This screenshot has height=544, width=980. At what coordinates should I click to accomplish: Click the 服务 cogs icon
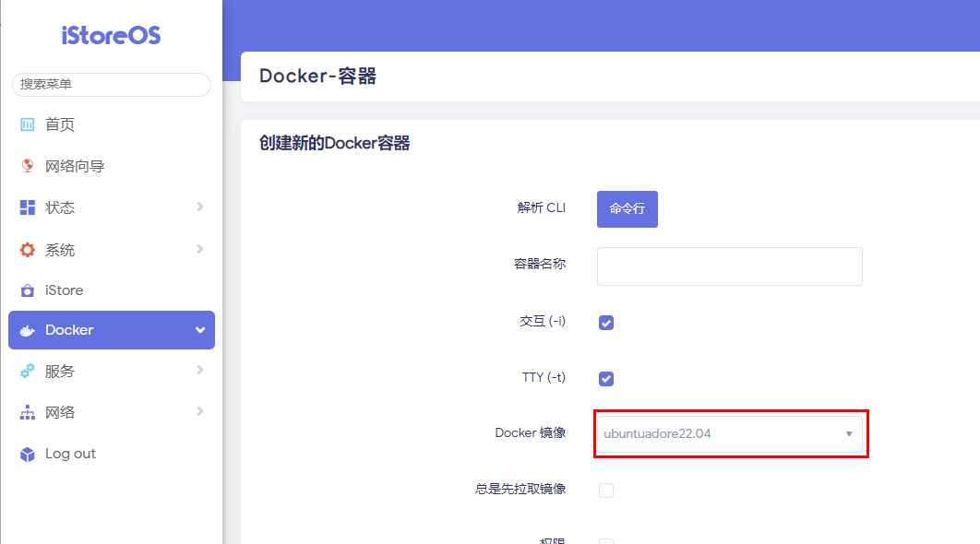coord(28,371)
